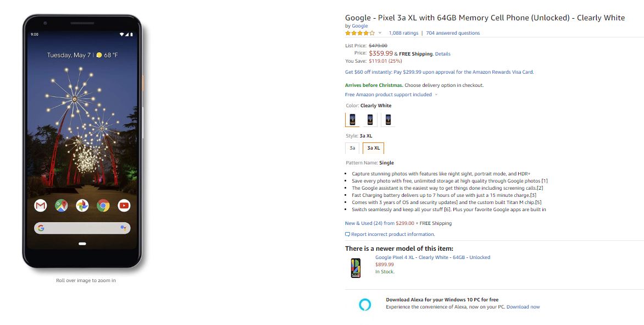This screenshot has width=644, height=325.
Task: Select the 3a style option
Action: click(x=352, y=148)
